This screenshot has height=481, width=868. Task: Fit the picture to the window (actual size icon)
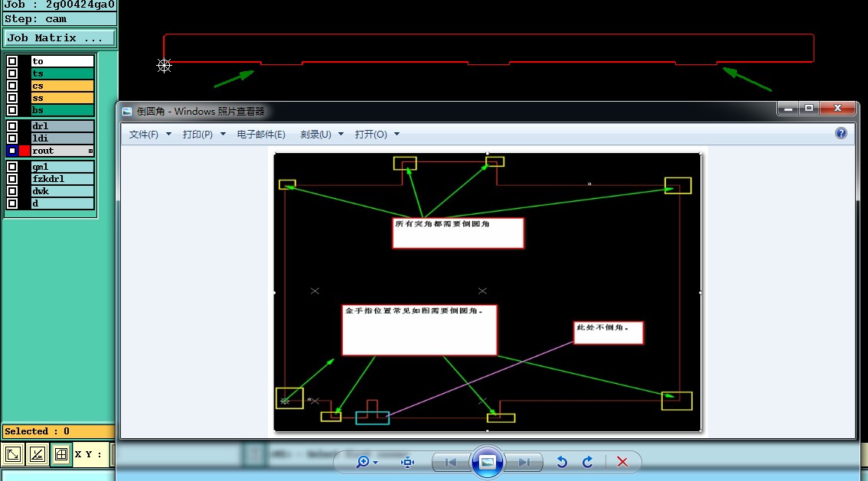pyautogui.click(x=407, y=462)
